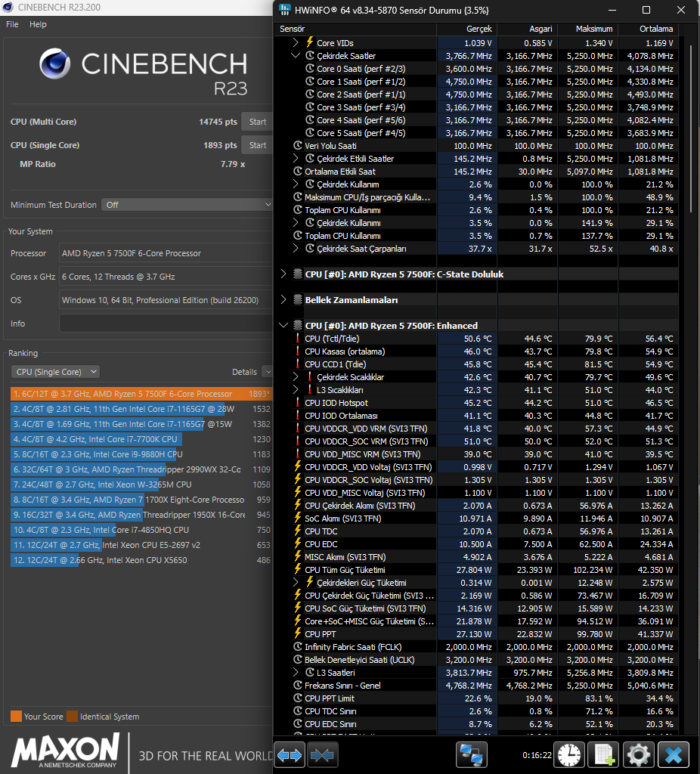The height and width of the screenshot is (774, 700).
Task: Click the Frekans Sınırı - Genel row
Action: pos(476,685)
